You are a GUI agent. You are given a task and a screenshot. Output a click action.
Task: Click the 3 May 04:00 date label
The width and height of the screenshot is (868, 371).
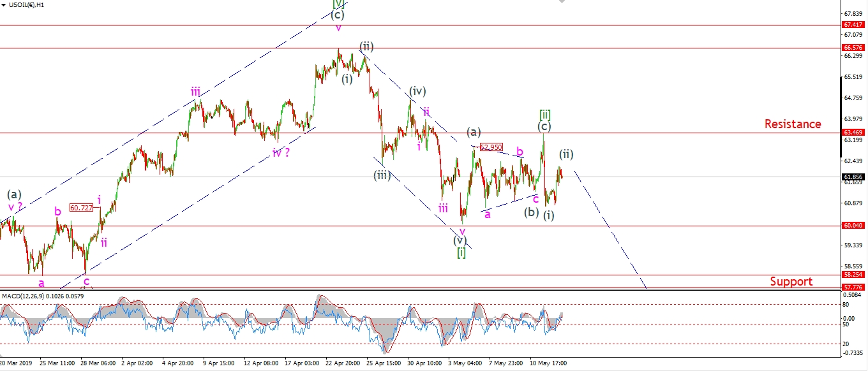465,363
